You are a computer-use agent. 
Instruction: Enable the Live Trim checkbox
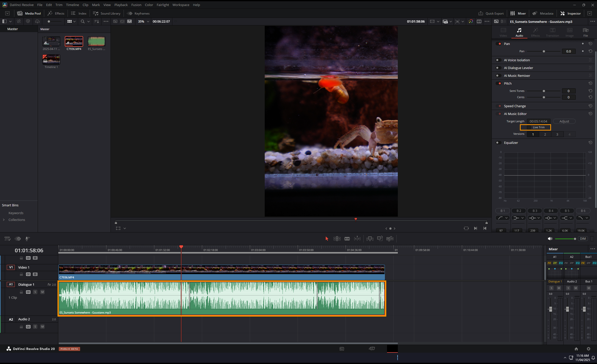529,128
